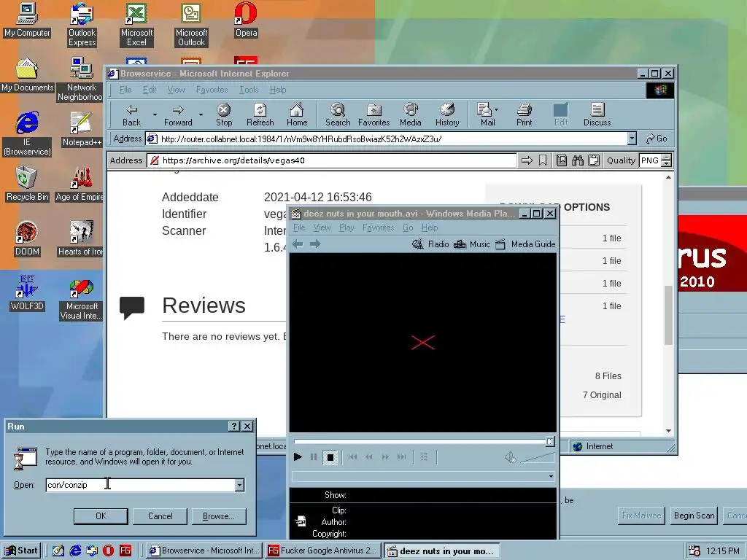Click the Browservice go arrow icon
Screen dimensions: 747x560
[527, 160]
